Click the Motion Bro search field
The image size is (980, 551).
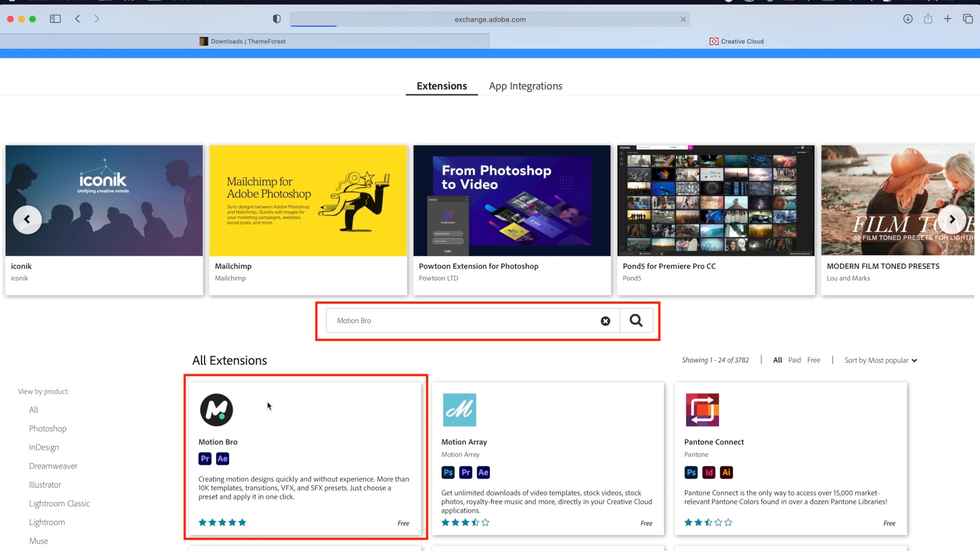point(459,321)
